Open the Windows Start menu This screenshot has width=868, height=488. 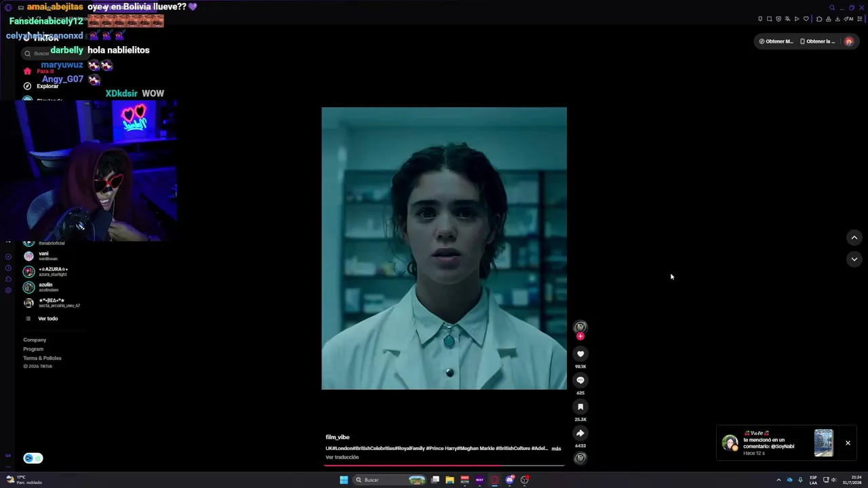click(x=344, y=480)
